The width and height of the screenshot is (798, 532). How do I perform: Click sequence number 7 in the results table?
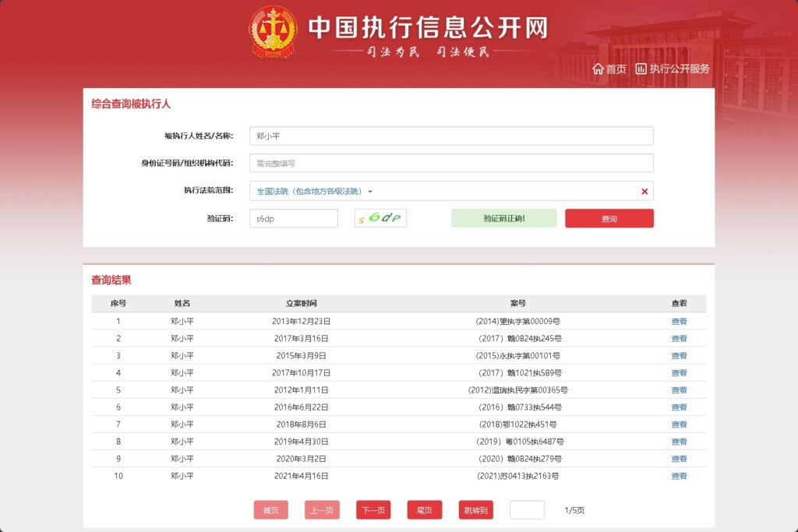(x=118, y=425)
